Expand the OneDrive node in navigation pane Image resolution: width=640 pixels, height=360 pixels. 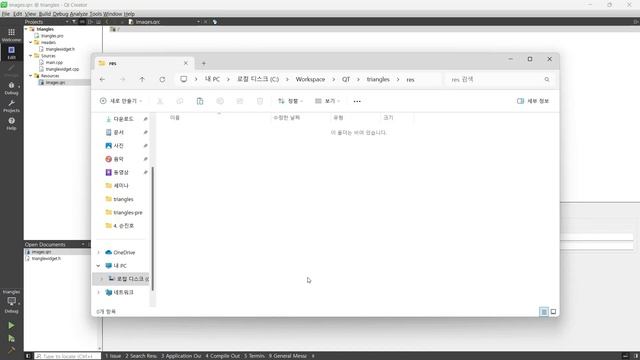pos(98,253)
